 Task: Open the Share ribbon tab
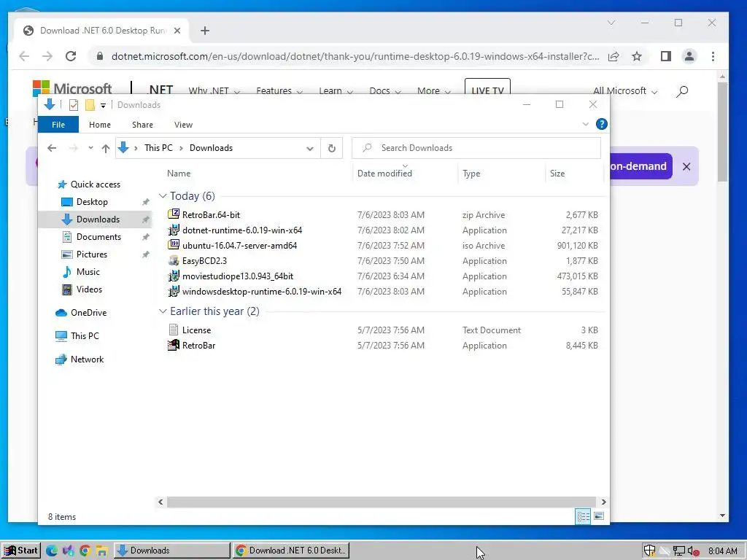[x=142, y=125]
